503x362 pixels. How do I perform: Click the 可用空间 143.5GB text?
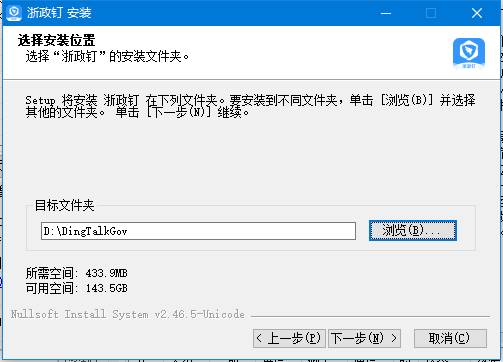(76, 288)
